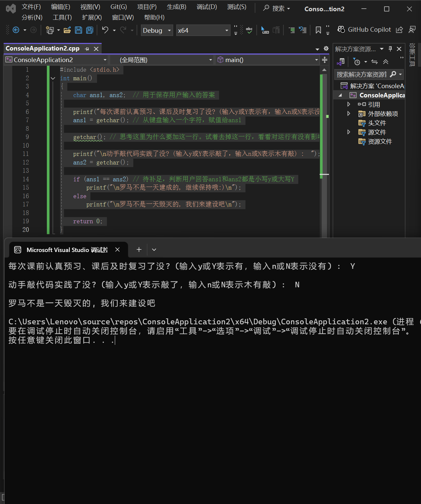Open the Debug configuration dropdown
The width and height of the screenshot is (421, 504).
click(x=157, y=30)
